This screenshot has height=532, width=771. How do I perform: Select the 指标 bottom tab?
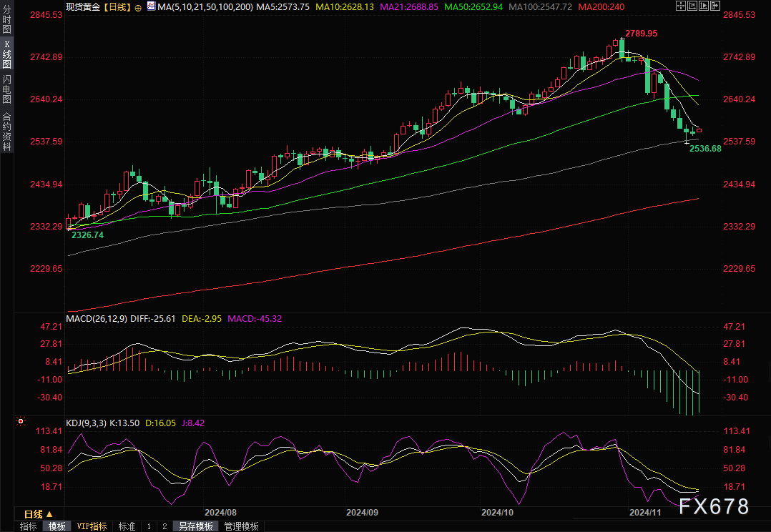(x=29, y=526)
